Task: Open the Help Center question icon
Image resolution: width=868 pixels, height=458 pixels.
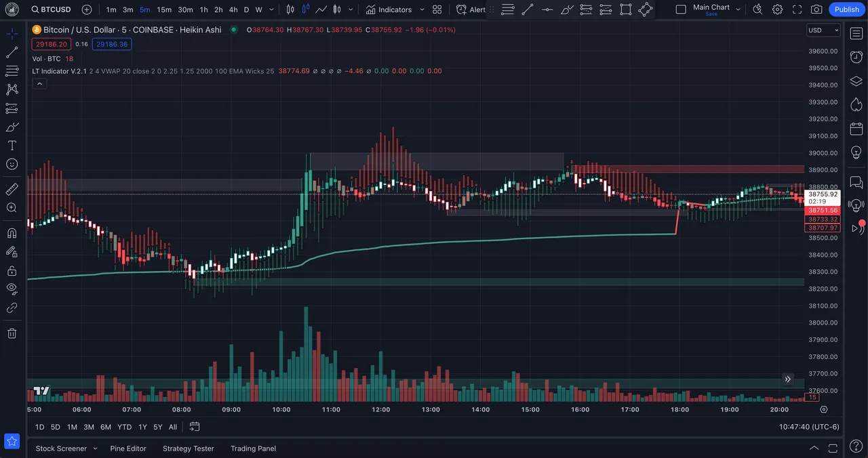Action: [x=856, y=446]
